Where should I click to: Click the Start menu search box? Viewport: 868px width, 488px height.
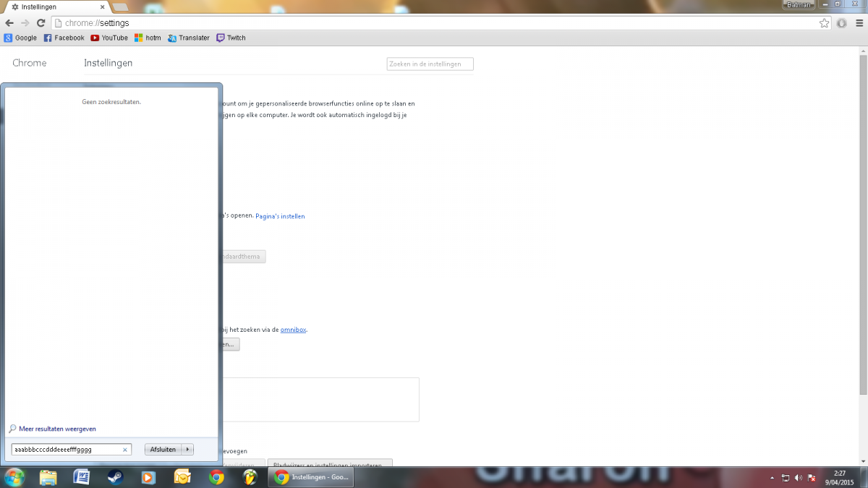[71, 450]
